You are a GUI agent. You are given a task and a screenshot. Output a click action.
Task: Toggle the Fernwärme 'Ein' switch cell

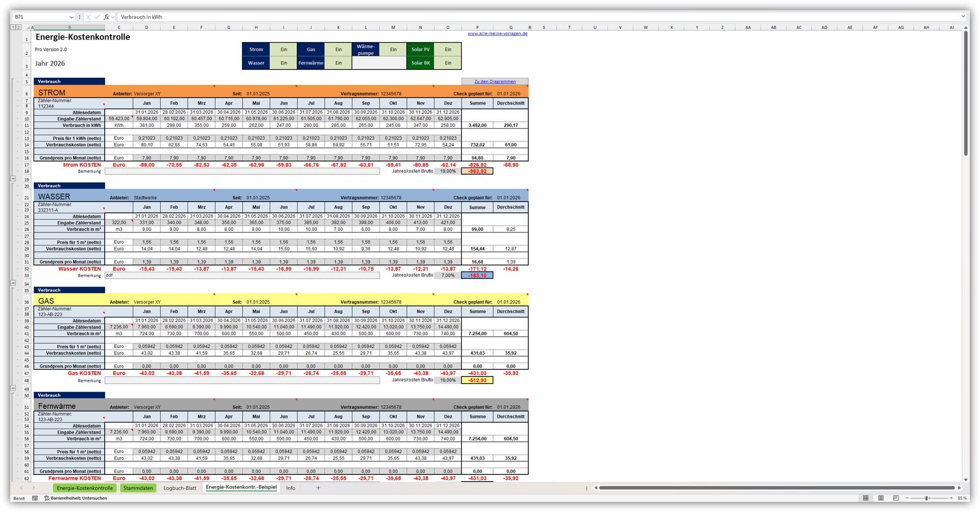coord(338,63)
